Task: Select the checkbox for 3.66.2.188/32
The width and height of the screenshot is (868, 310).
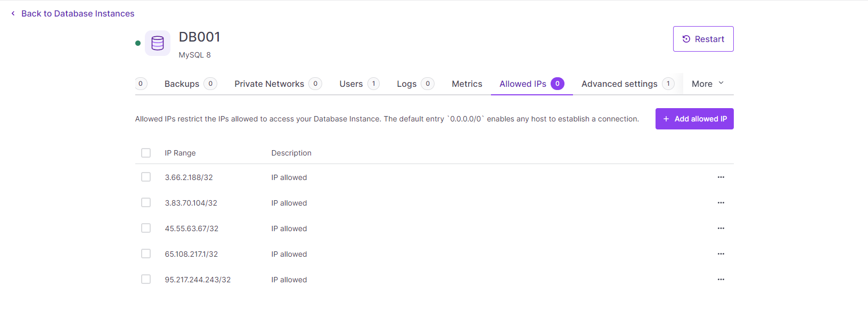Action: [146, 177]
